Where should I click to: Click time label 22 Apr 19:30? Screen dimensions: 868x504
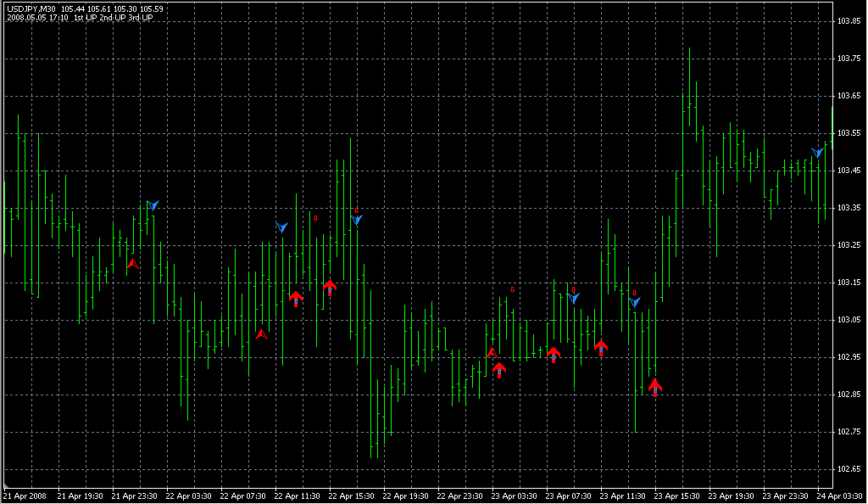[405, 496]
